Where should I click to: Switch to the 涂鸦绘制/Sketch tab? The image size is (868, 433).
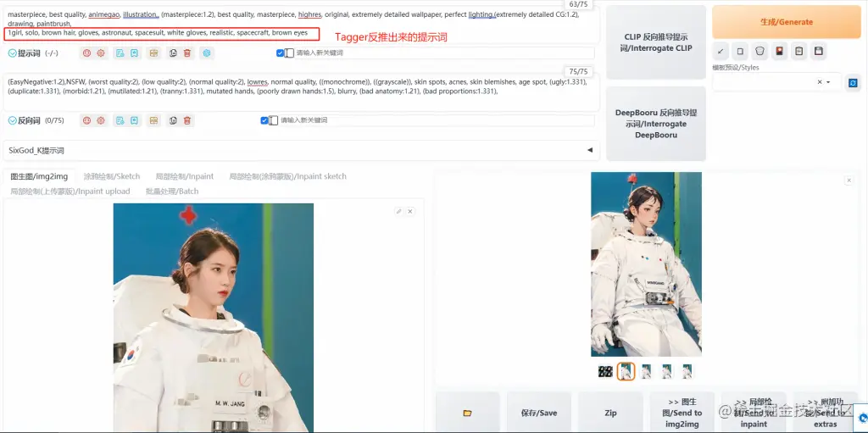(112, 176)
